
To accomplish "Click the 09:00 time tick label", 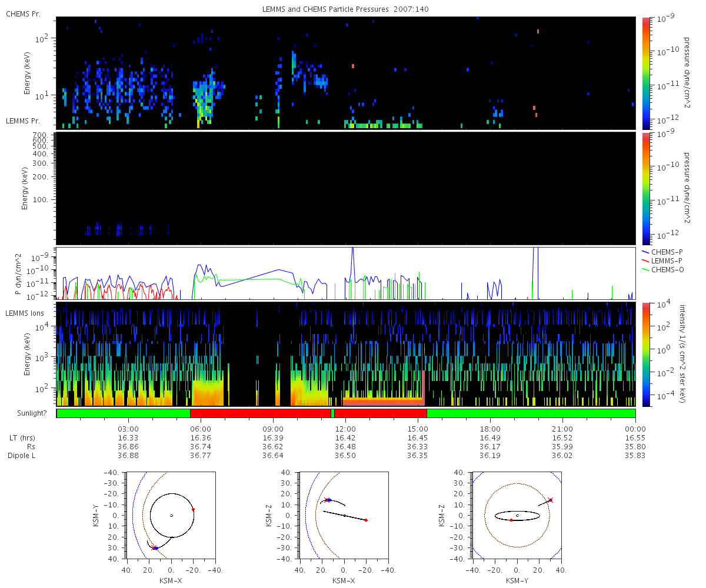I will tap(273, 429).
